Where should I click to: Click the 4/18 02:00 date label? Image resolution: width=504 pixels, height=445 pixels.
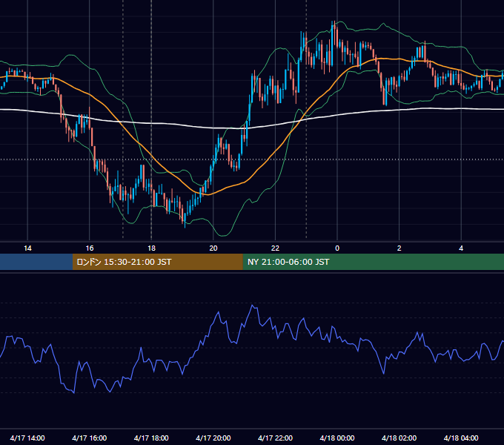399,438
